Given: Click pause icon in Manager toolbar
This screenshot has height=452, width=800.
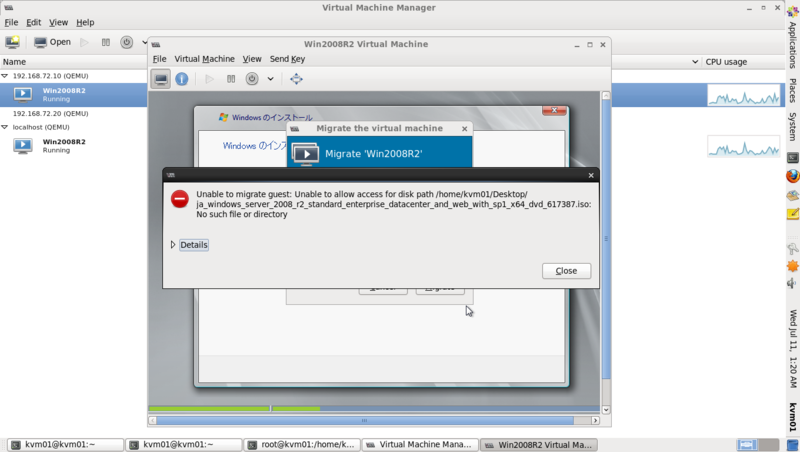Looking at the screenshot, I should pyautogui.click(x=106, y=42).
